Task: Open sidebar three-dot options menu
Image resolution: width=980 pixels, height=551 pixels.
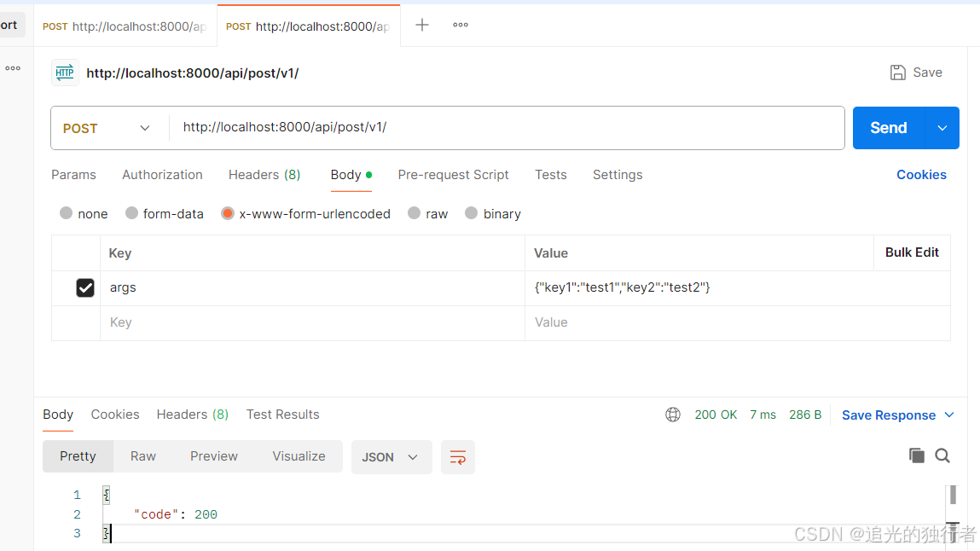Action: pyautogui.click(x=13, y=68)
